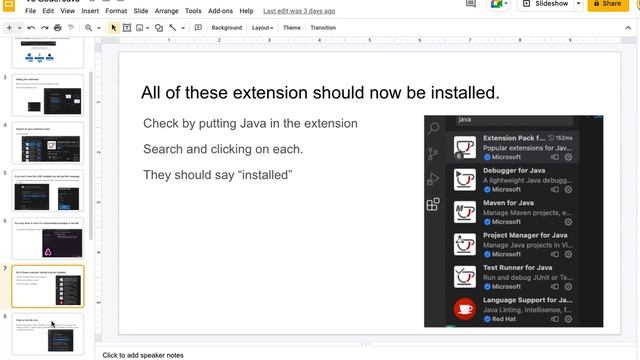
Task: Open the Help menu
Action: 246,11
